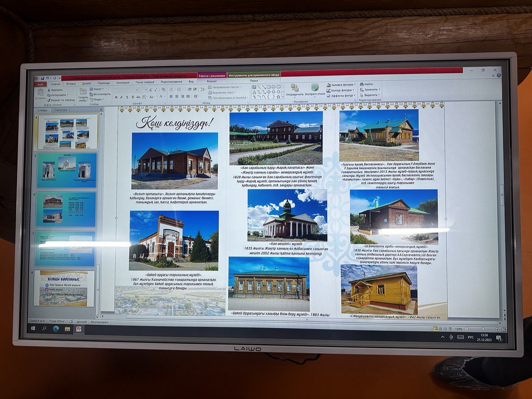Switch to the Insert (Вставка) ribbon tab
532x399 pixels.
coord(71,84)
